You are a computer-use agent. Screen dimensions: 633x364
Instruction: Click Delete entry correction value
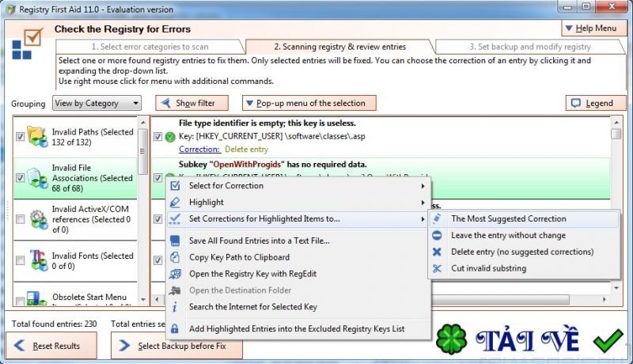pos(246,150)
